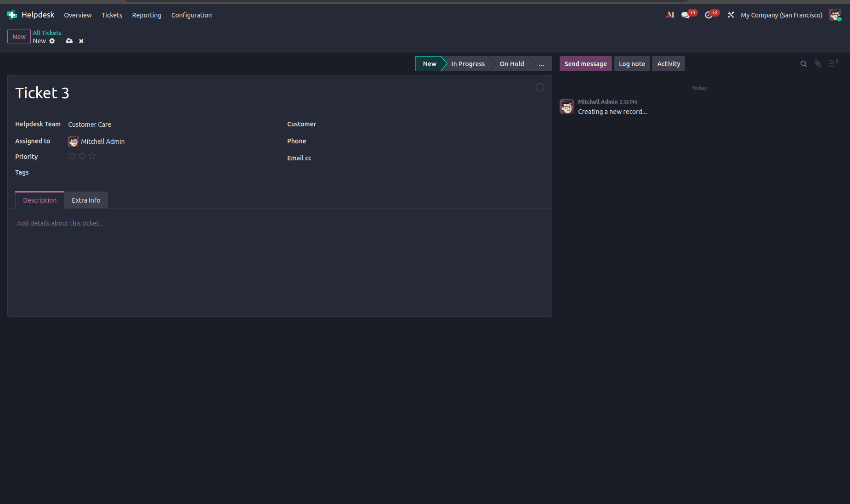This screenshot has height=504, width=850.
Task: Click the Send message button
Action: point(585,64)
